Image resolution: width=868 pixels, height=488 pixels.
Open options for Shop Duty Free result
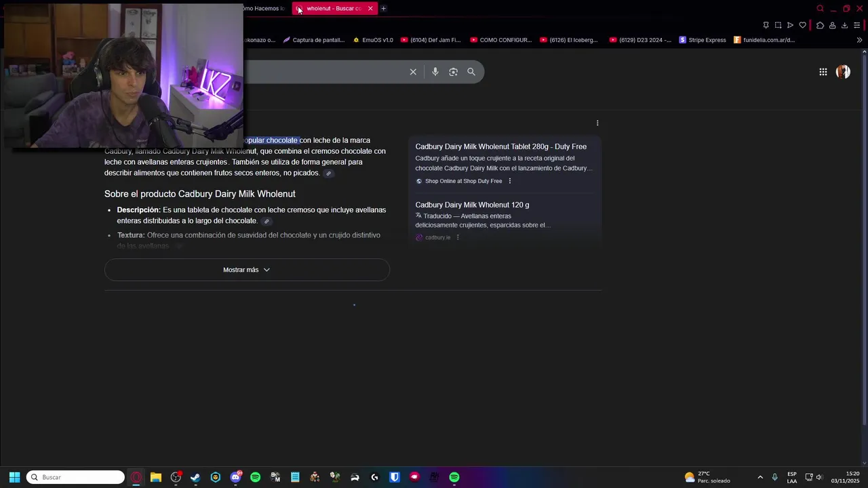click(510, 181)
